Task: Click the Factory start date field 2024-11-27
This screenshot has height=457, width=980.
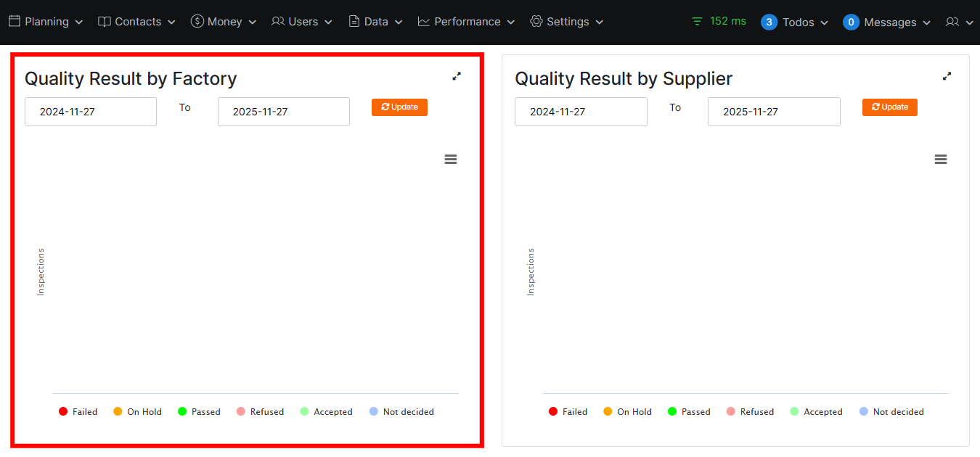Action: pyautogui.click(x=91, y=112)
